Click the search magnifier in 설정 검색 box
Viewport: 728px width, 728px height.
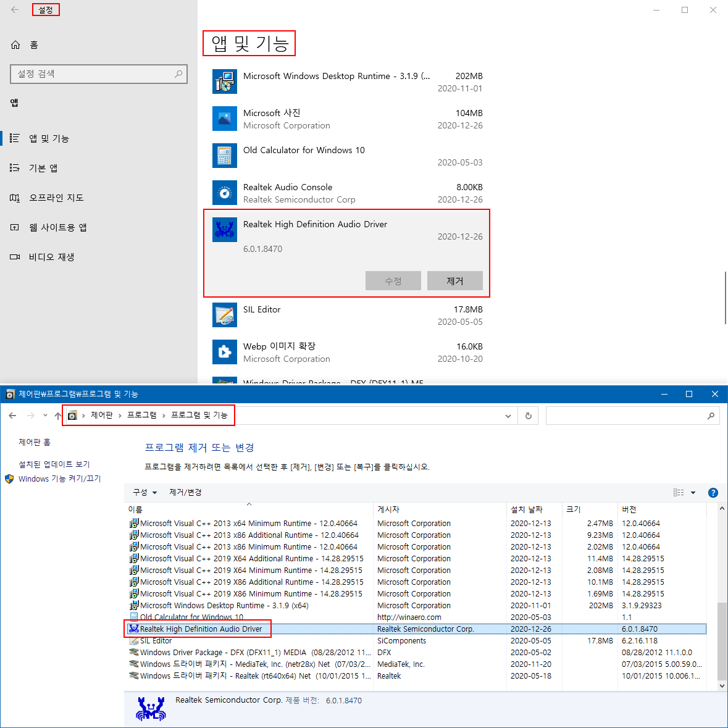point(178,74)
